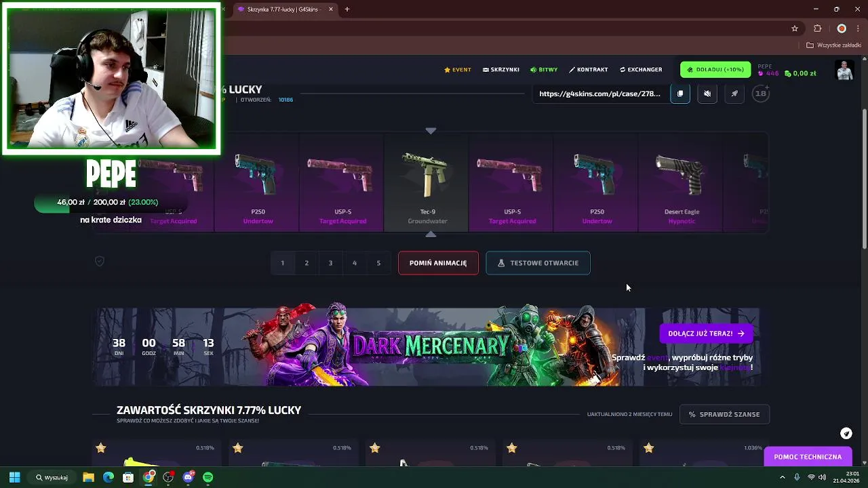Open the user avatar in the site header

pyautogui.click(x=844, y=70)
